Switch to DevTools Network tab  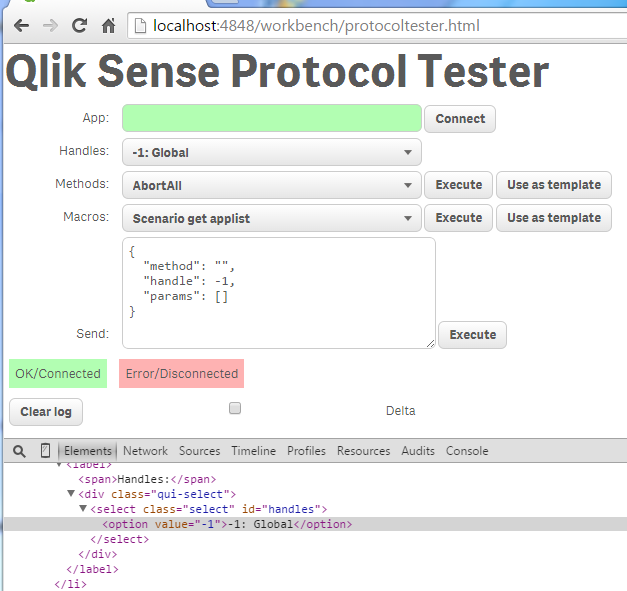coord(145,451)
